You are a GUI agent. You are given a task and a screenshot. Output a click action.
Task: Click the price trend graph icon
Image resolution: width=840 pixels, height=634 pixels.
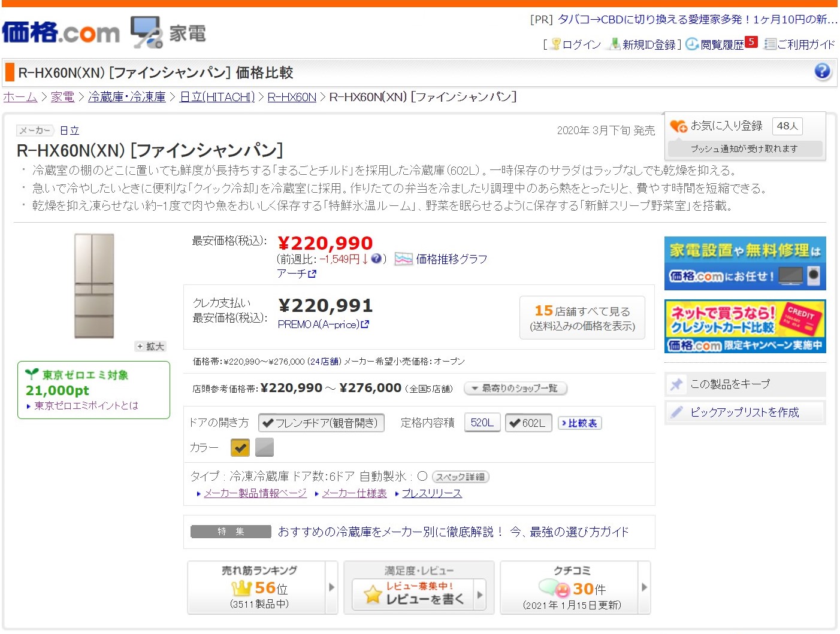point(404,259)
